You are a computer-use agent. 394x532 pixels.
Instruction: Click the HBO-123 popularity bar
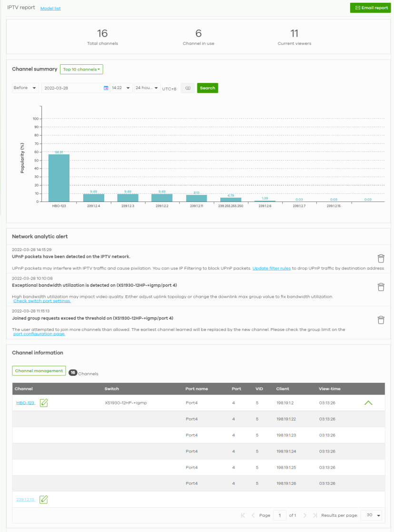59,177
